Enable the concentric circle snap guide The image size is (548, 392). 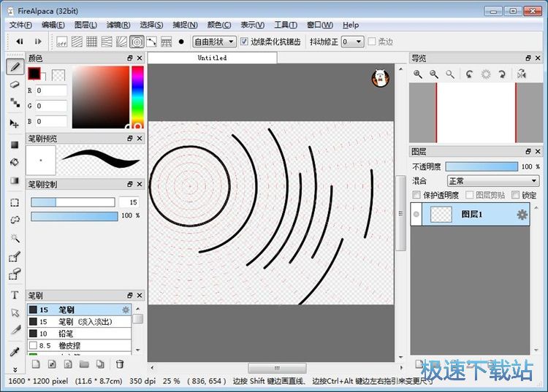tap(137, 42)
